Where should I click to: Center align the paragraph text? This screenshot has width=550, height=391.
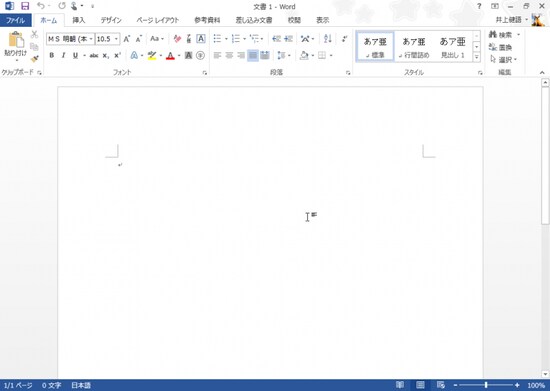click(x=229, y=55)
